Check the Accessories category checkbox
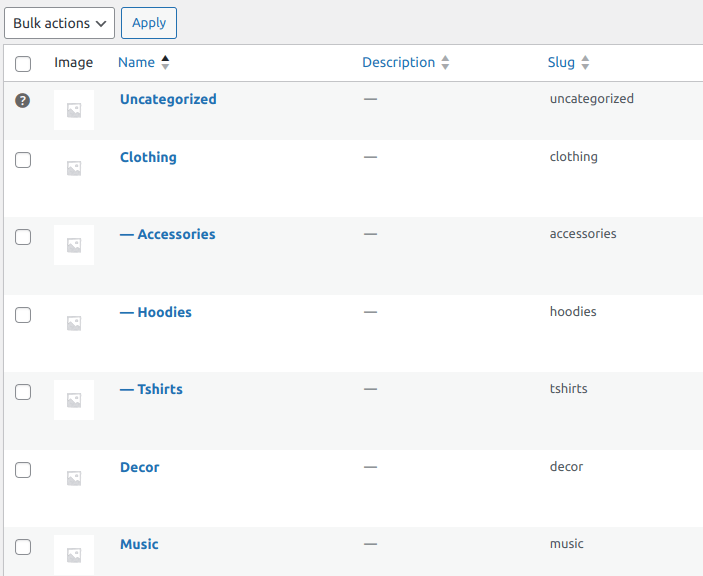Image resolution: width=703 pixels, height=576 pixels. pos(23,237)
